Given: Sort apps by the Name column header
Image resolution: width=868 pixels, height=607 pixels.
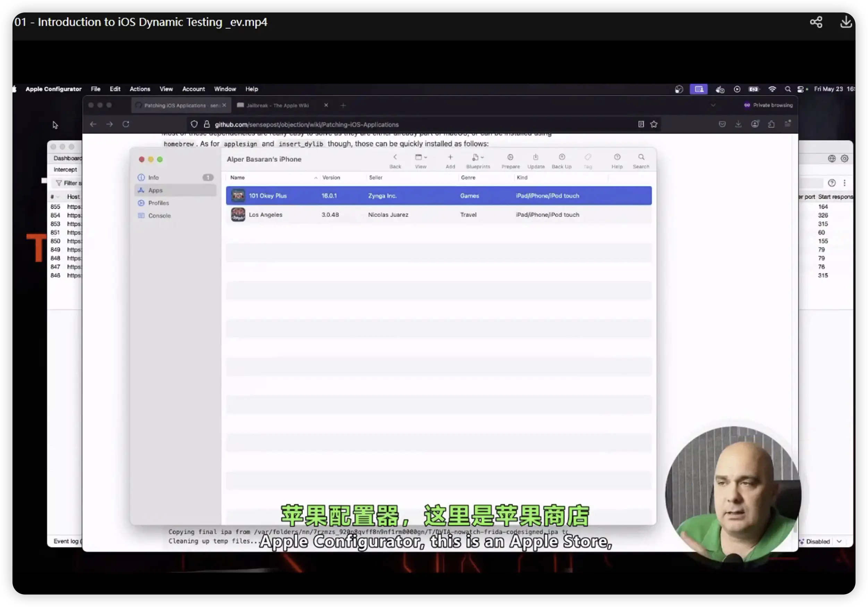Looking at the screenshot, I should click(237, 178).
